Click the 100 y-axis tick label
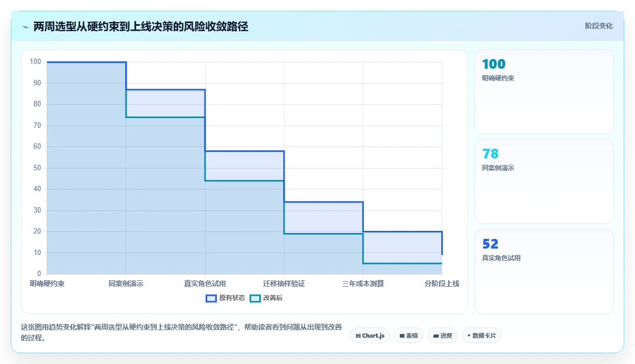This screenshot has width=635, height=364. [35, 62]
